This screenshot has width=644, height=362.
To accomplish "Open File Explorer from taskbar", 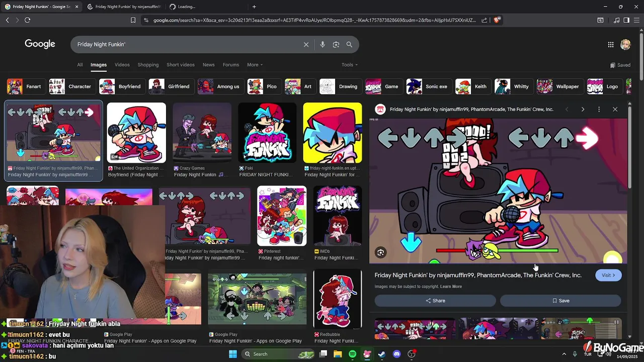I will click(x=338, y=354).
